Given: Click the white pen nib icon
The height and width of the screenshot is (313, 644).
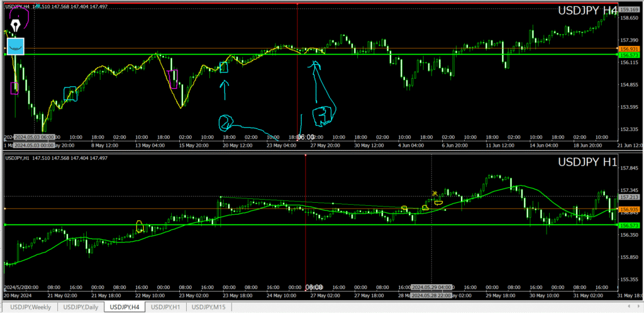Looking at the screenshot, I should coord(14,24).
